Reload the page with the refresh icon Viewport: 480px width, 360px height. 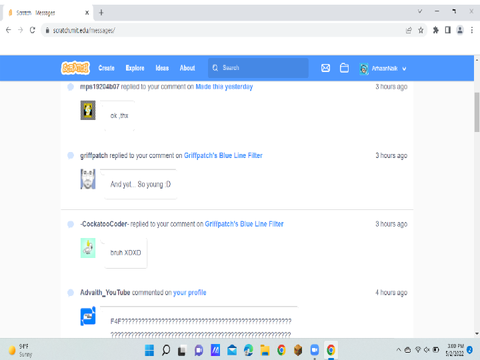pyautogui.click(x=32, y=30)
